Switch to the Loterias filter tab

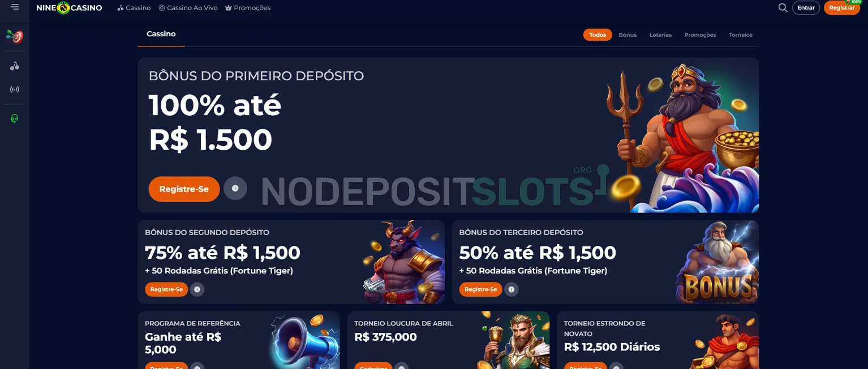[660, 35]
